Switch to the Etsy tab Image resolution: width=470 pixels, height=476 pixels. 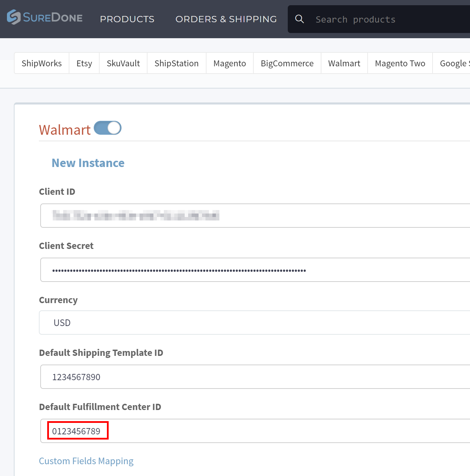tap(84, 63)
